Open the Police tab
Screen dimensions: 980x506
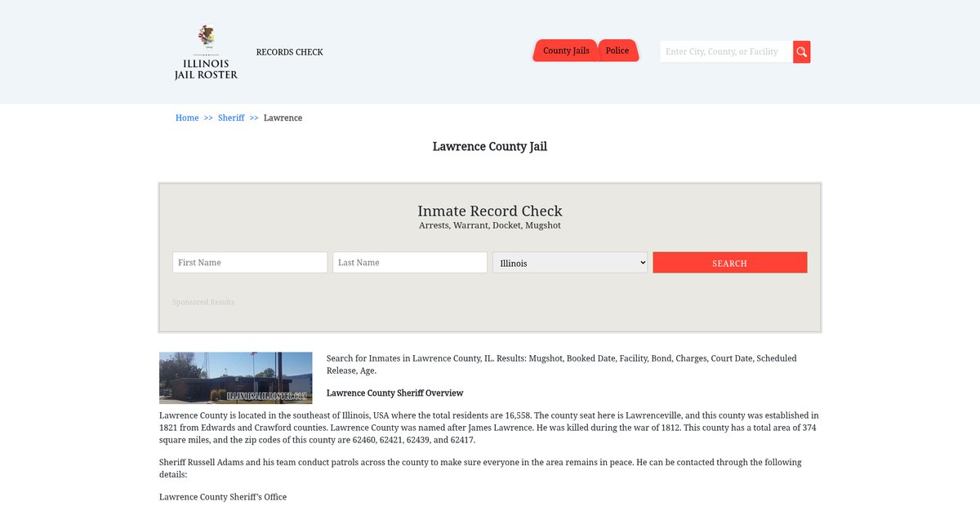[x=617, y=51]
